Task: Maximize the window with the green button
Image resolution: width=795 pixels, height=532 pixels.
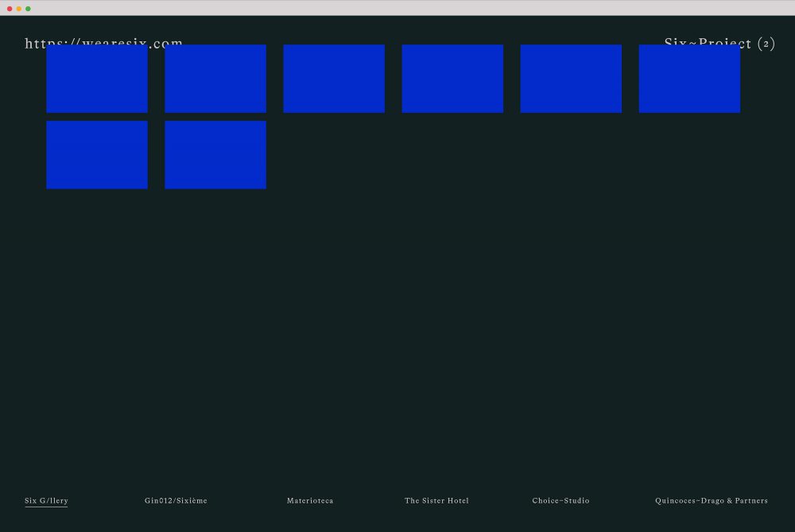Action: [x=28, y=9]
